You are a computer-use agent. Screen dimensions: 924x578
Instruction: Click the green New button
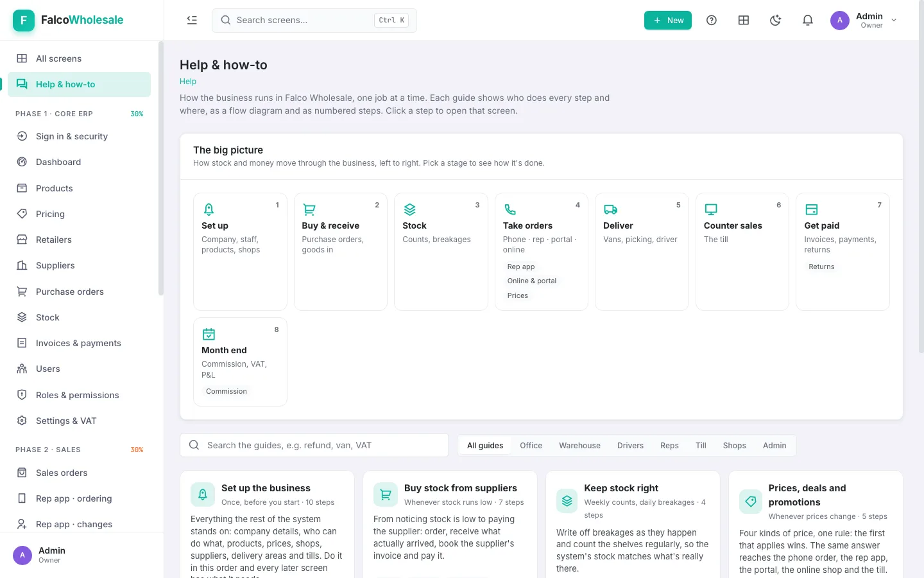(x=668, y=20)
